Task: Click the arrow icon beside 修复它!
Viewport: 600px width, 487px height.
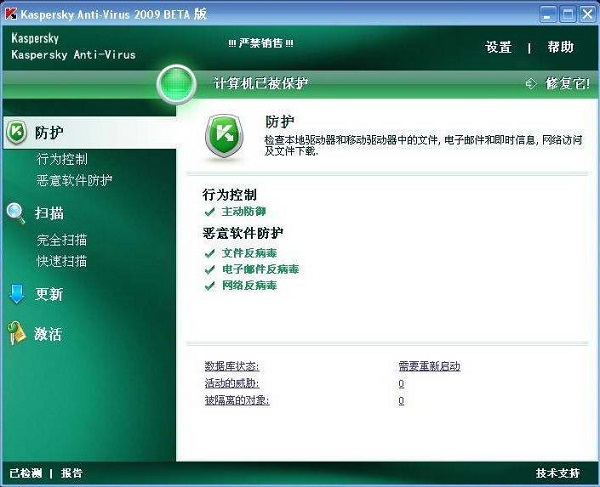Action: [x=531, y=82]
